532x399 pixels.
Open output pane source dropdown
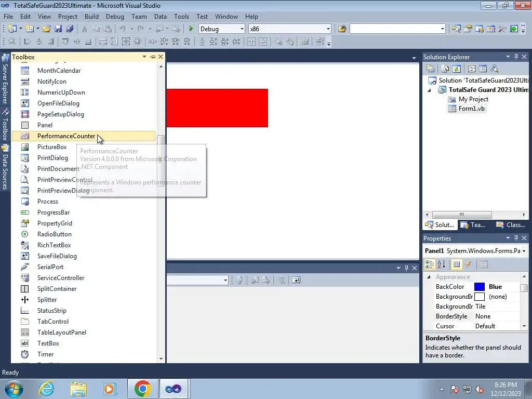(x=225, y=280)
